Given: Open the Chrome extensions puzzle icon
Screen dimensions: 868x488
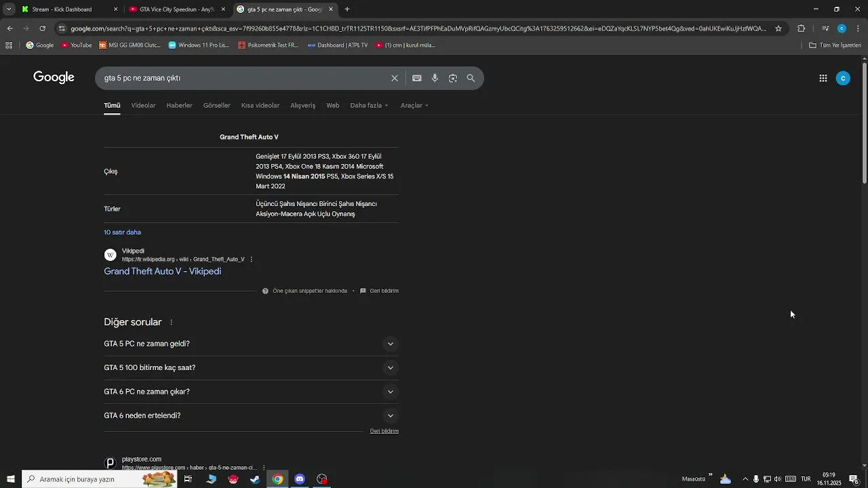Looking at the screenshot, I should [801, 28].
